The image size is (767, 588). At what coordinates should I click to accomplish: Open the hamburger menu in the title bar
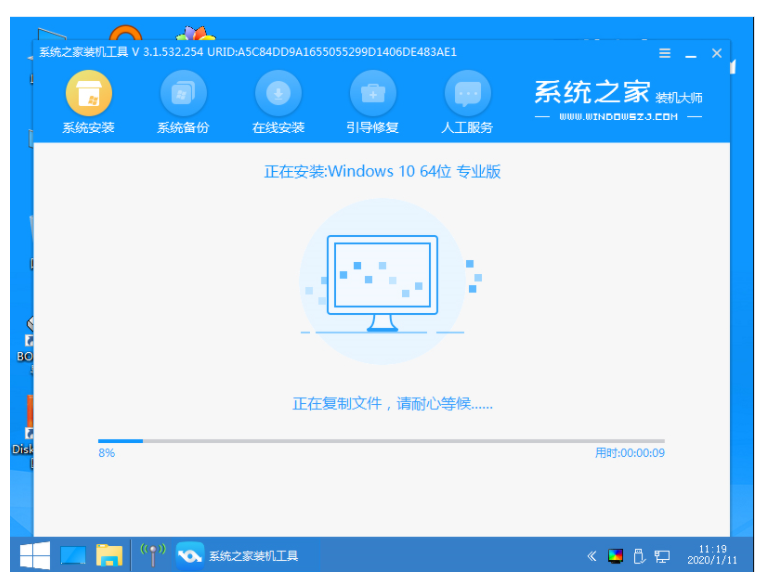665,53
